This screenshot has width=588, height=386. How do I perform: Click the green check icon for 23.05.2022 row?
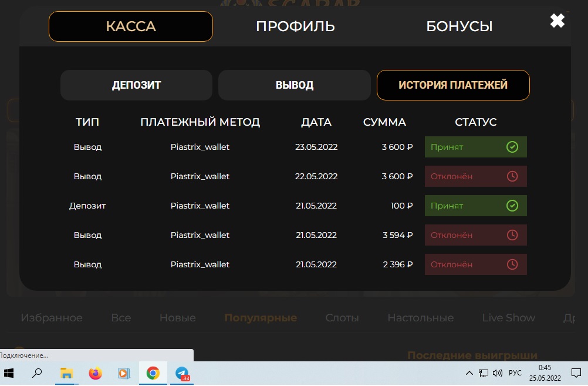pos(512,147)
